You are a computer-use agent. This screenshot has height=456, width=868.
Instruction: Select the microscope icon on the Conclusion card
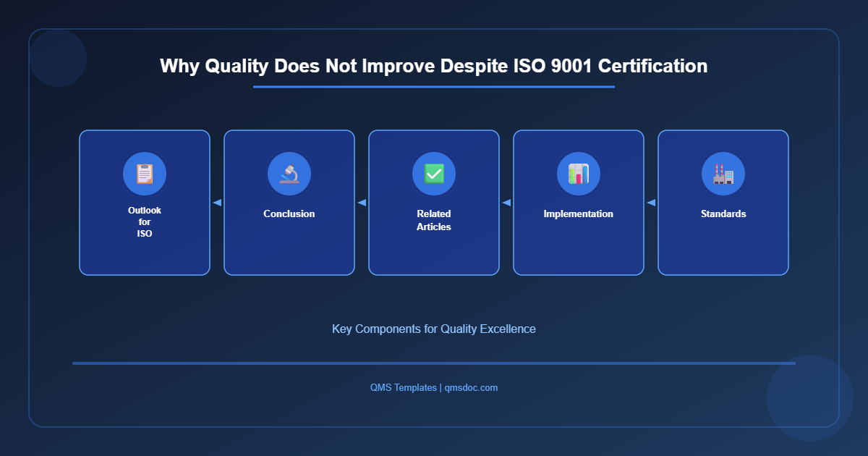coord(289,174)
